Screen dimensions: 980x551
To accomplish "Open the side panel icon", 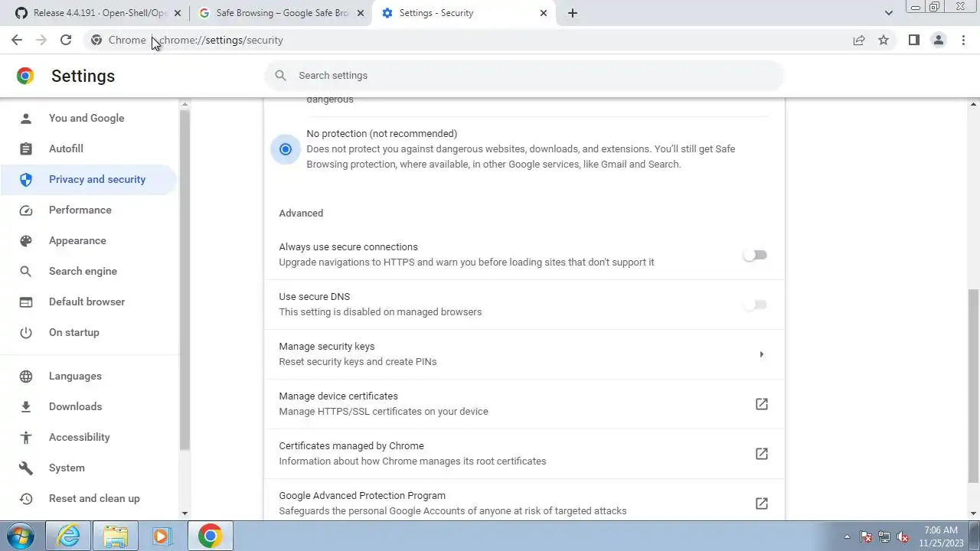I will 913,40.
